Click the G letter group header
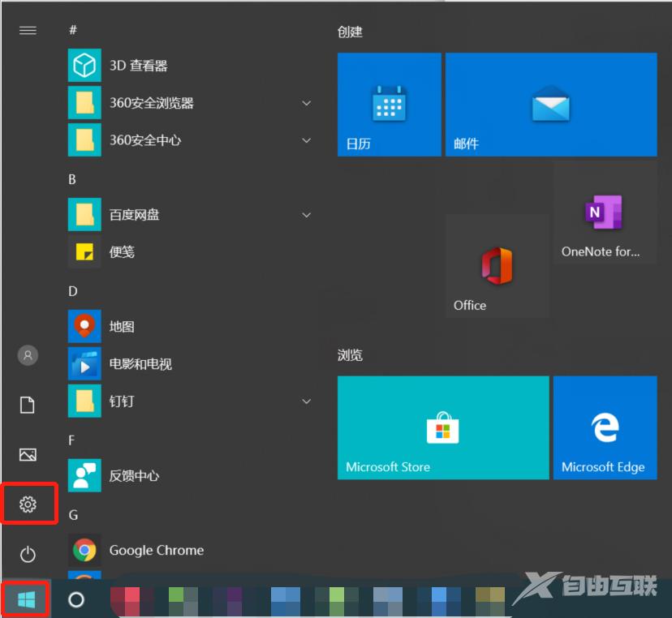The height and width of the screenshot is (618, 672). [73, 515]
